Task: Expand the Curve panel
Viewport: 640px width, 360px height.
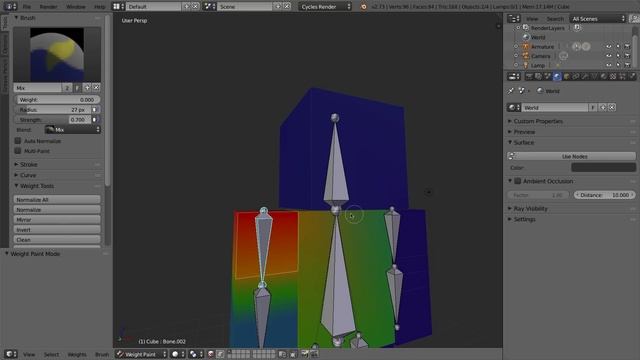Action: [16, 175]
